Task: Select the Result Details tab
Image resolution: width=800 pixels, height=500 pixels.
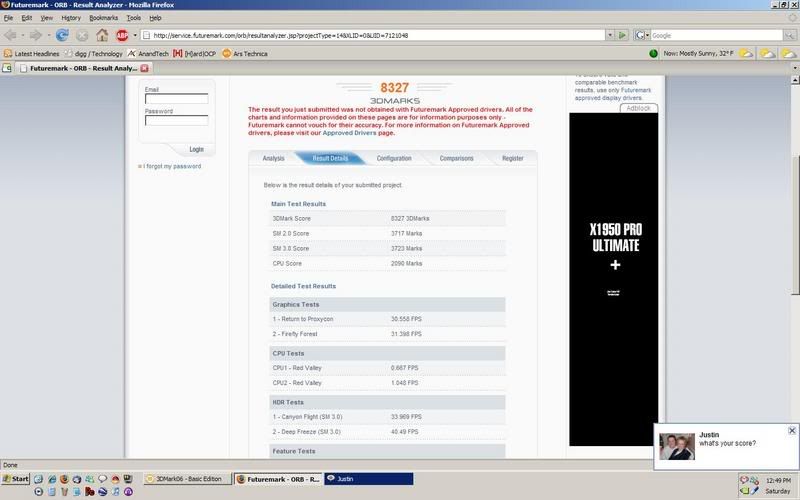Action: [x=330, y=158]
